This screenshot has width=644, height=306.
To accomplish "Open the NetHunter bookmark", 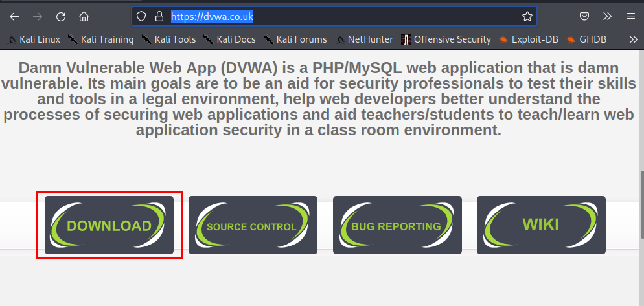I will (x=364, y=39).
